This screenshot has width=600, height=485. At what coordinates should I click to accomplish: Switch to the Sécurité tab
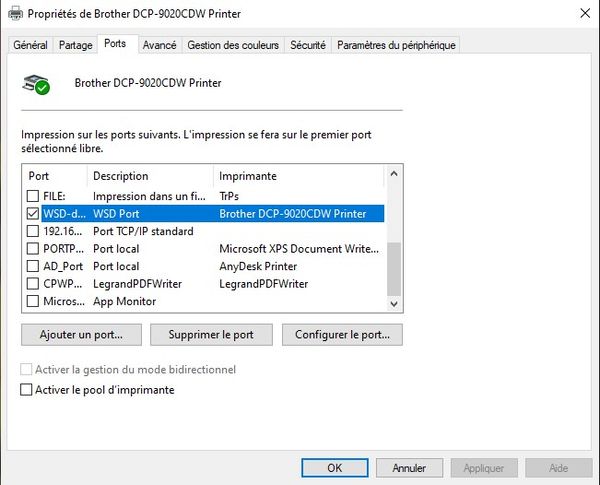click(308, 45)
